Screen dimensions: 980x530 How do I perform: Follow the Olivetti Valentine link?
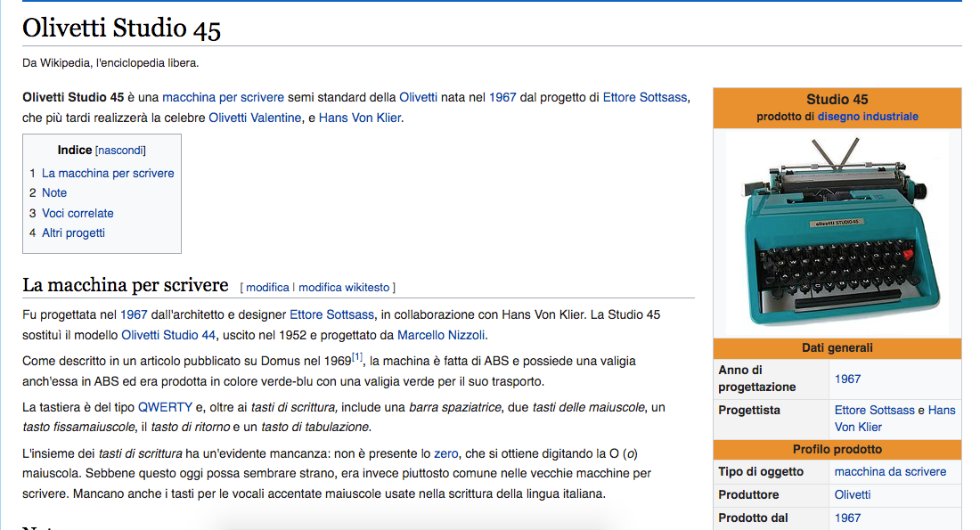click(255, 118)
